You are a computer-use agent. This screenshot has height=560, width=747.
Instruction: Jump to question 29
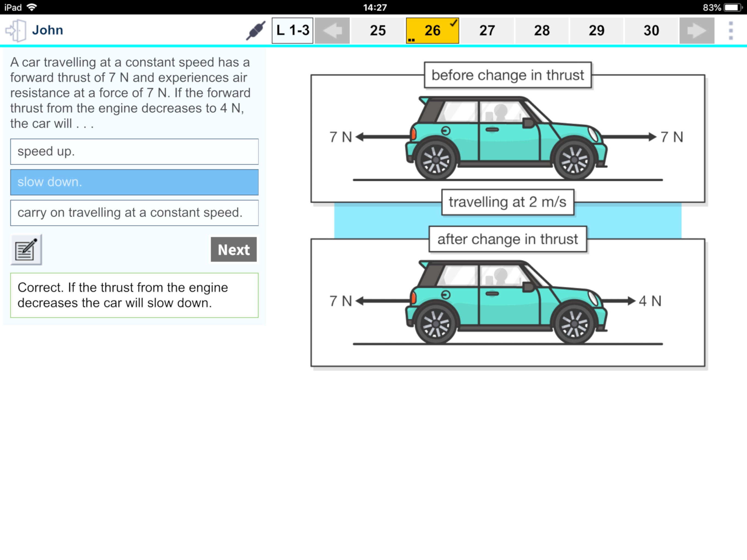596,30
